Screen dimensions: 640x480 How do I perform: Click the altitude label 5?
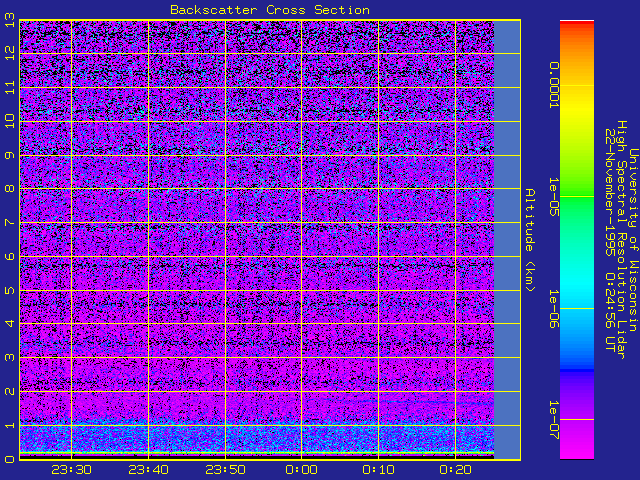click(x=10, y=290)
